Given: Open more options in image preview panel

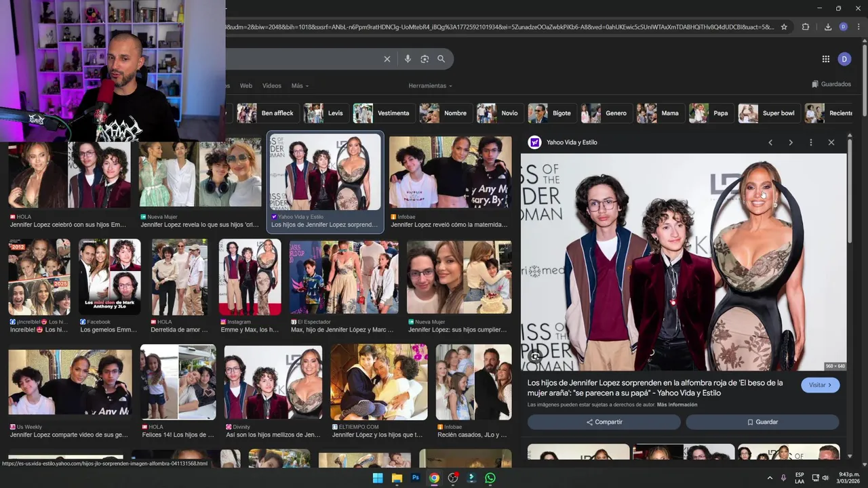Looking at the screenshot, I should point(811,142).
